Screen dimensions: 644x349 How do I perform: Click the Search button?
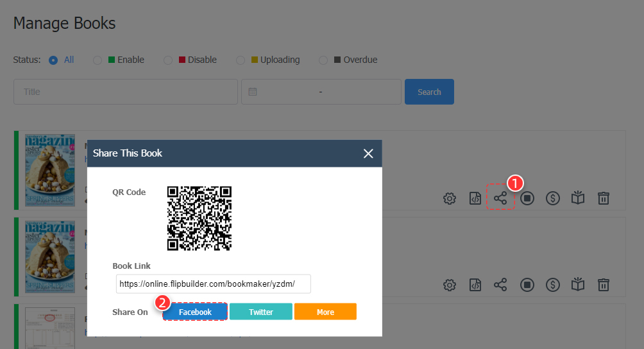click(x=429, y=92)
